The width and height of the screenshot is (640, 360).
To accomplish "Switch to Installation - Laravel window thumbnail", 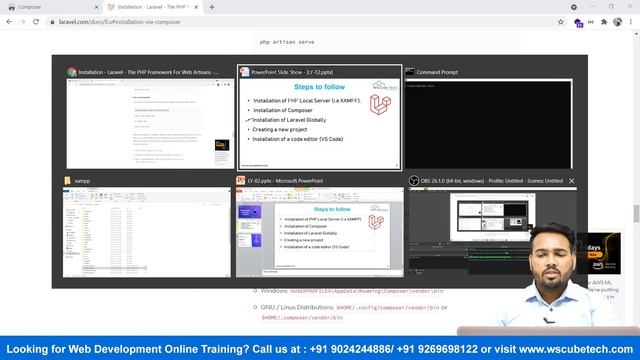I will tap(150, 124).
